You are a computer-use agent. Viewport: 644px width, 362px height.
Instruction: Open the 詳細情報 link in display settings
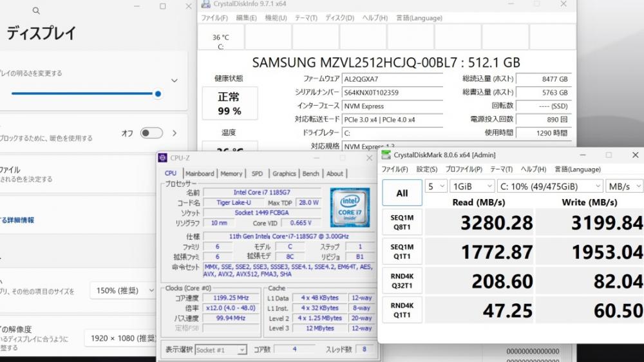pos(18,220)
